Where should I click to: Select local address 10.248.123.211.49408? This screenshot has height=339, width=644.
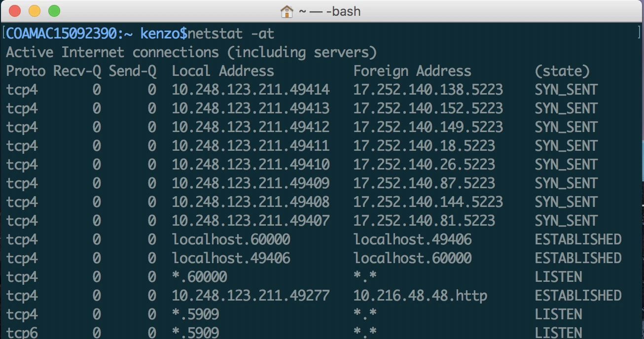pos(250,202)
